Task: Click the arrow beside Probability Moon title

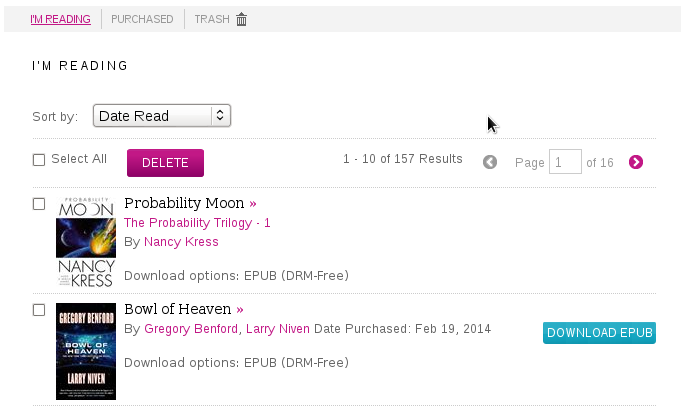Action: [253, 203]
